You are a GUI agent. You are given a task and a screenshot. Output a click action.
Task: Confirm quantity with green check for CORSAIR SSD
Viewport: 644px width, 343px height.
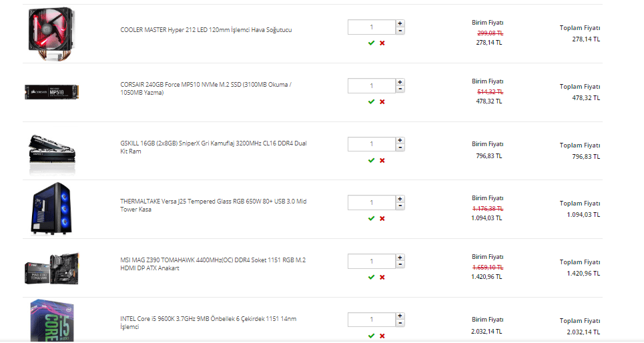pyautogui.click(x=371, y=101)
